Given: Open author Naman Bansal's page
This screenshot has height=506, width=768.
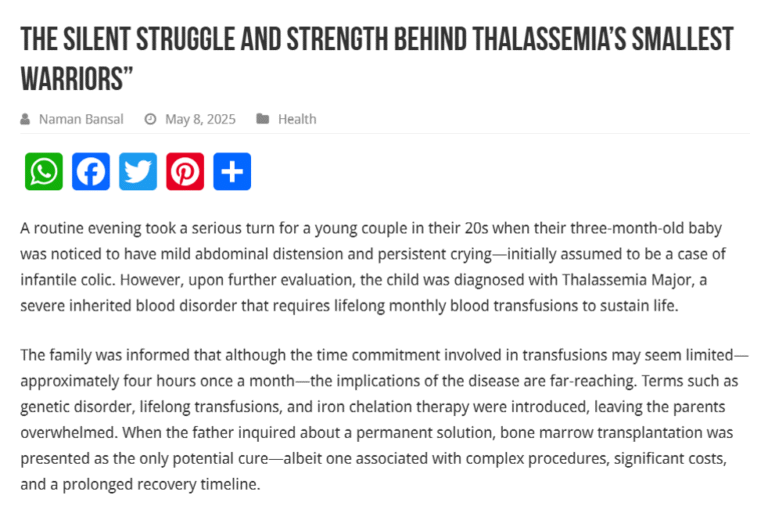Looking at the screenshot, I should click(x=81, y=119).
